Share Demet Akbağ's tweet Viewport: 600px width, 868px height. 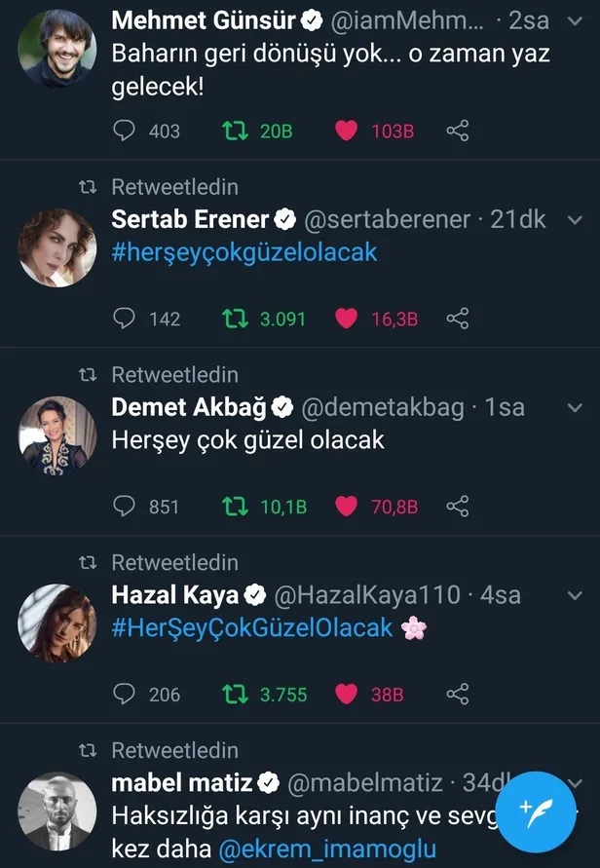458,506
